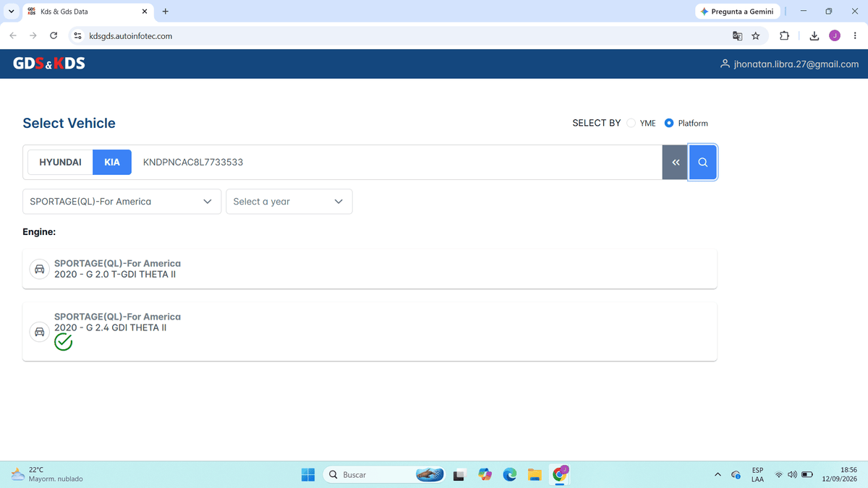Click the Select Vehicle heading
Image resolution: width=868 pixels, height=488 pixels.
69,123
